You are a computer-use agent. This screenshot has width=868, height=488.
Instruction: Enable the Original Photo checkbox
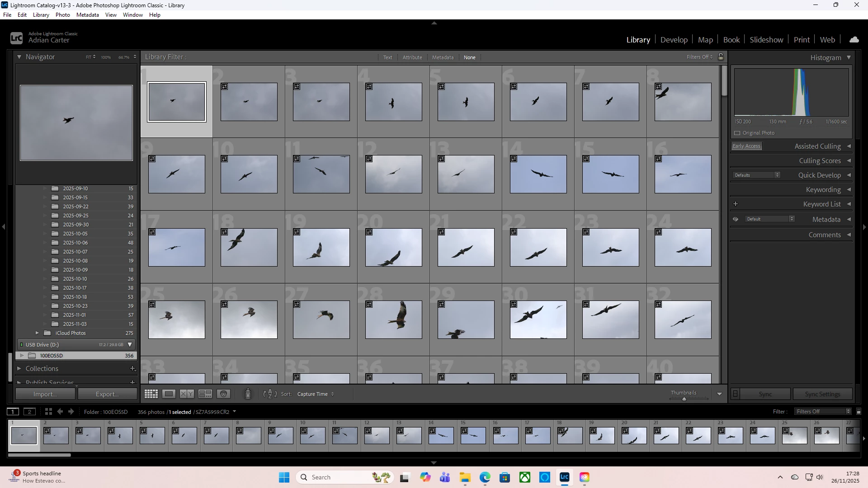click(737, 133)
